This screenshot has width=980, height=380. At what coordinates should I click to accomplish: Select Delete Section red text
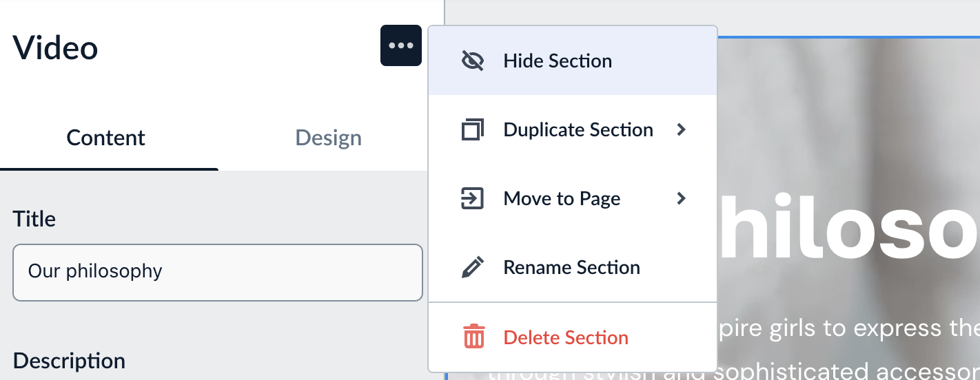point(566,337)
